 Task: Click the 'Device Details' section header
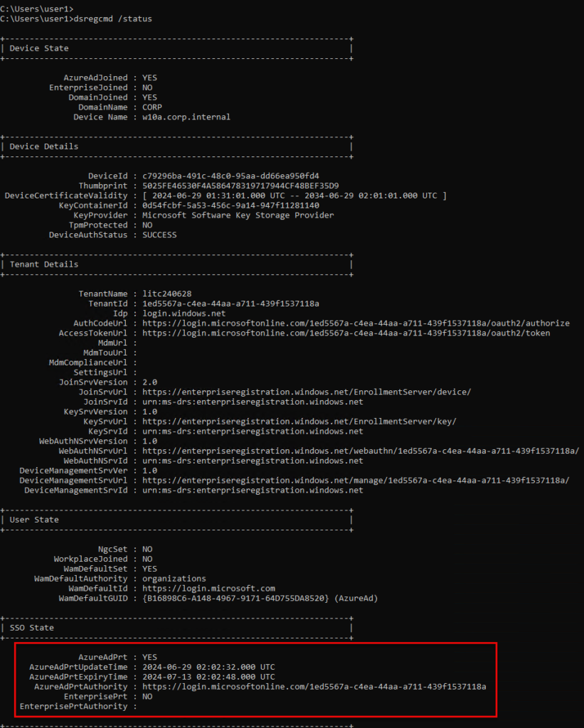[x=44, y=146]
